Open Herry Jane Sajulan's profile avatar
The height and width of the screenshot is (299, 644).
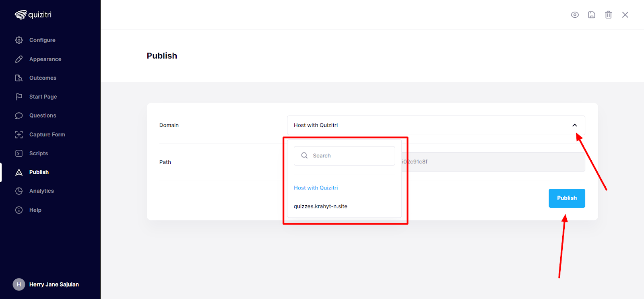19,285
